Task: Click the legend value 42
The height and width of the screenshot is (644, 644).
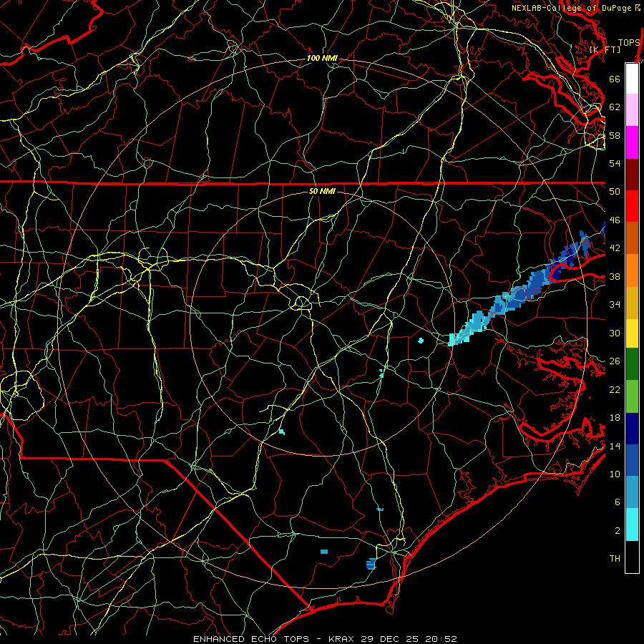Action: [x=615, y=248]
